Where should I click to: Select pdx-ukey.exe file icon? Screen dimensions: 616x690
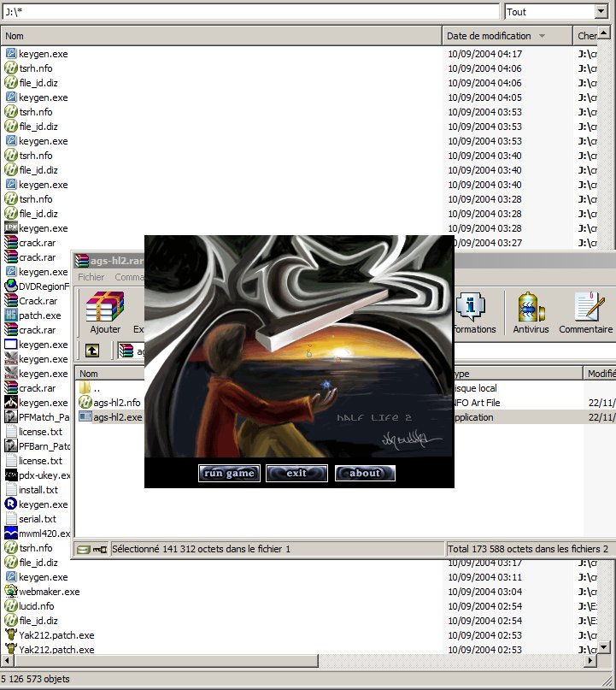(x=10, y=475)
